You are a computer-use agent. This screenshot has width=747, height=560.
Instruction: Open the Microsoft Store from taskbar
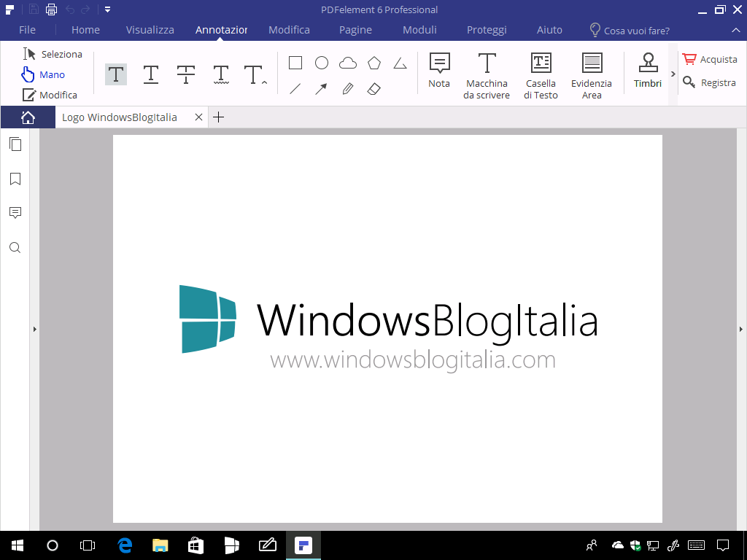click(x=196, y=545)
